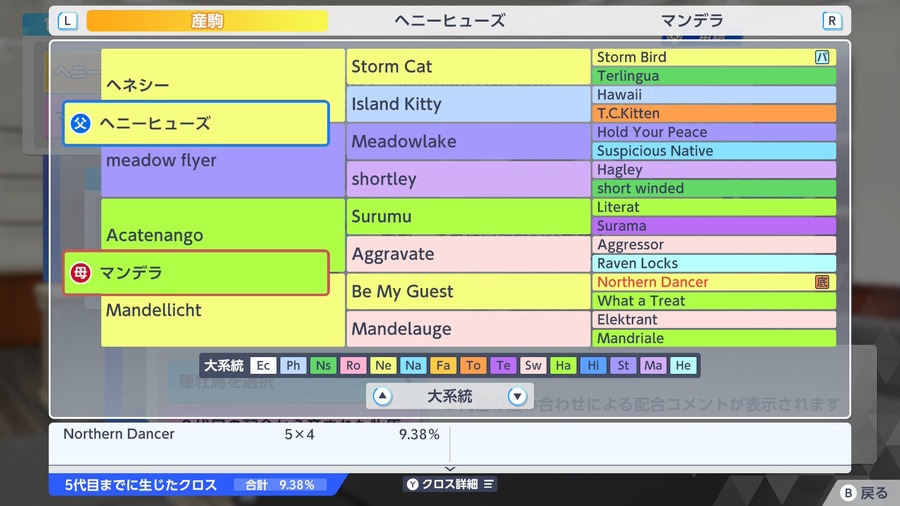Click the Ha lineage swatch
The height and width of the screenshot is (506, 900).
[563, 365]
